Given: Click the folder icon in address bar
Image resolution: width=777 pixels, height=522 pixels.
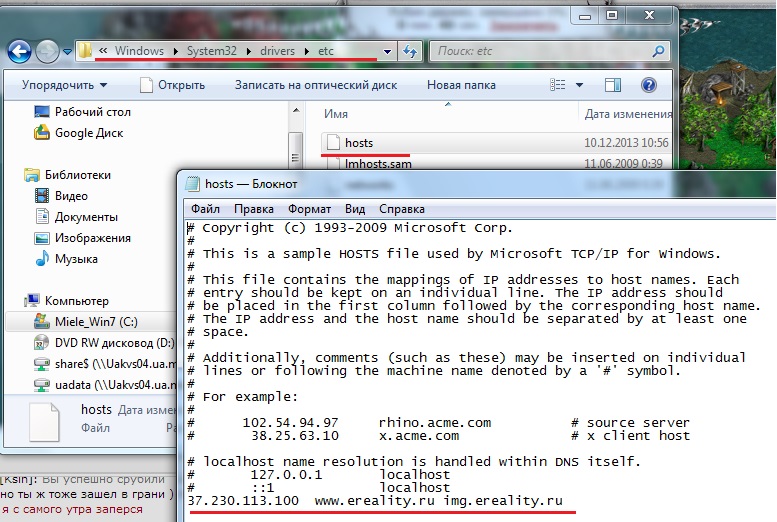Looking at the screenshot, I should pos(85,51).
